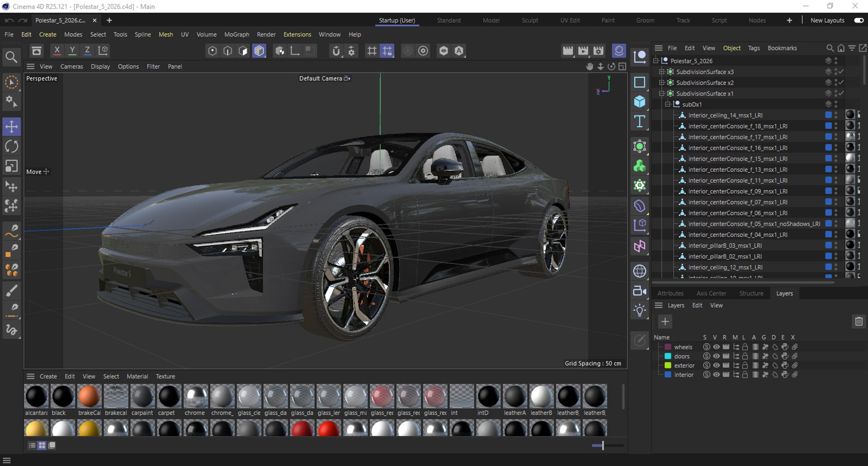Click the Render View clapperboard icon
Screen dimensions: 868x466
pyautogui.click(x=568, y=51)
